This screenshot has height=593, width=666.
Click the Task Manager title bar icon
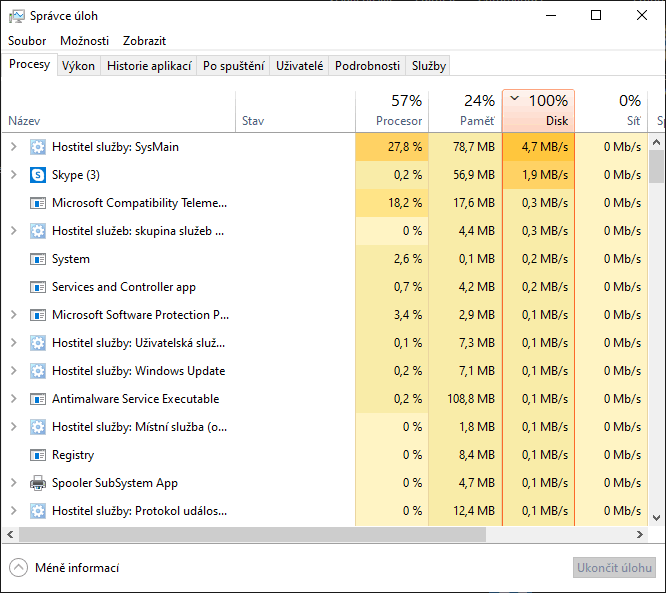coord(16,16)
